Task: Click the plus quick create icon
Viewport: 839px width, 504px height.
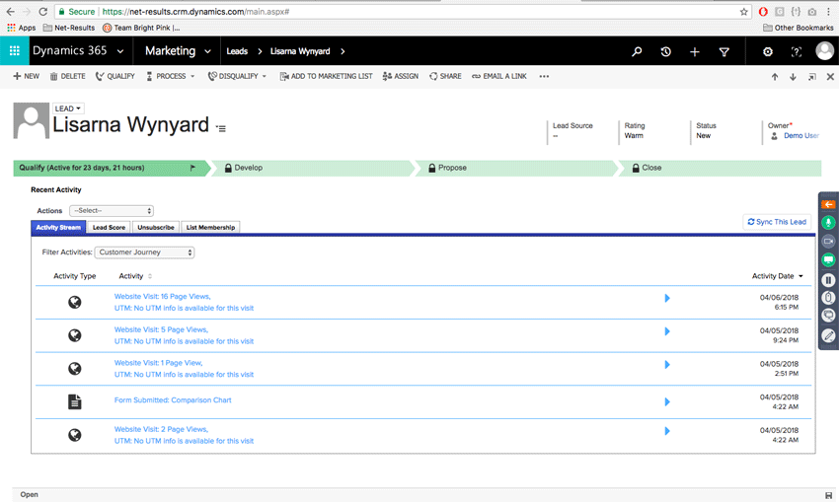Action: tap(695, 51)
